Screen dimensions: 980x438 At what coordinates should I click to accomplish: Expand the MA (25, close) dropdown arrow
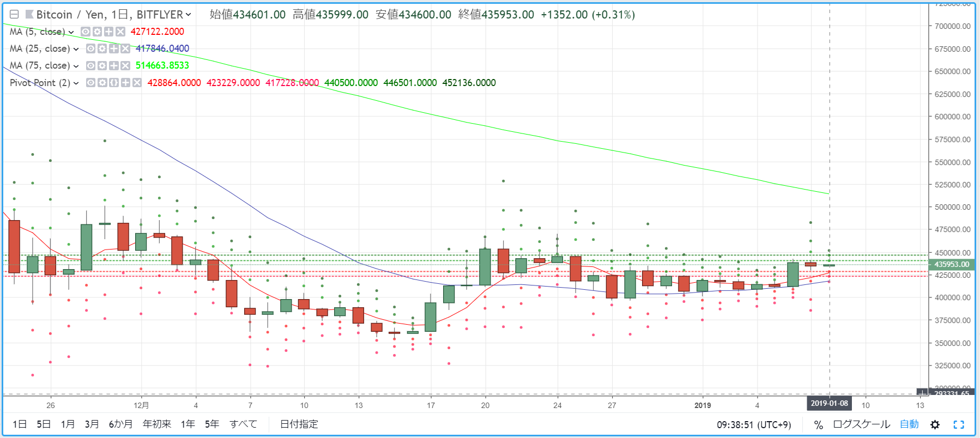76,49
